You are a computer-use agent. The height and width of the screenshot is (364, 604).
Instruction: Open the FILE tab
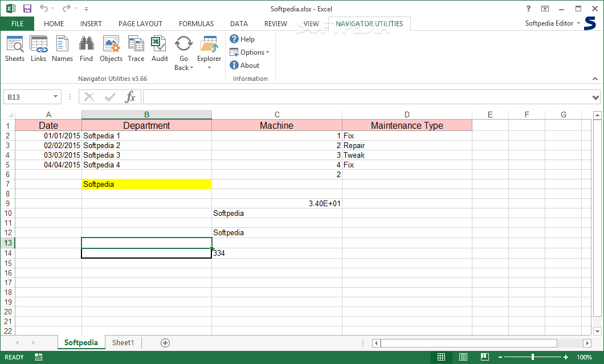(x=17, y=23)
